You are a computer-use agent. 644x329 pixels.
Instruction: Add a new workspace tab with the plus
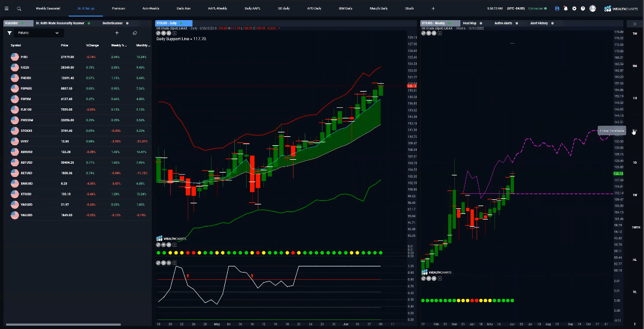click(433, 8)
